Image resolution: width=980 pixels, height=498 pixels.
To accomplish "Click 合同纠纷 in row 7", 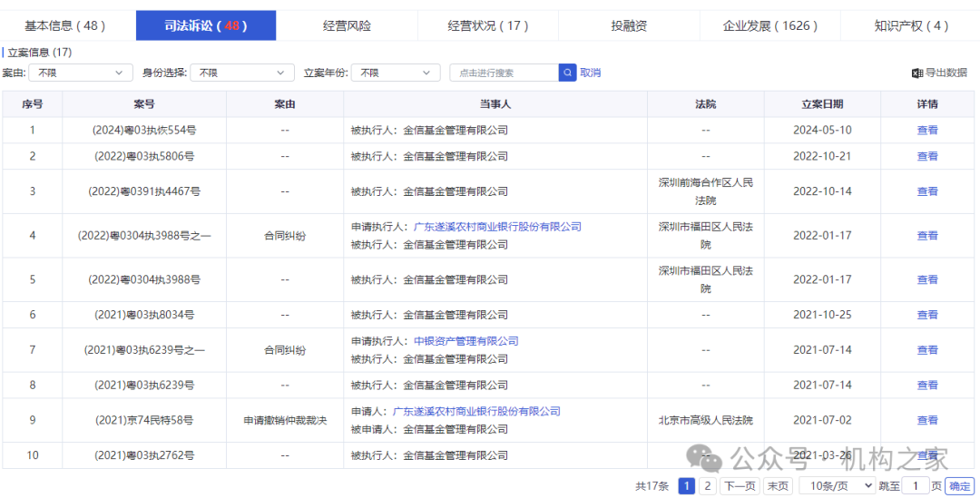I will pyautogui.click(x=284, y=350).
